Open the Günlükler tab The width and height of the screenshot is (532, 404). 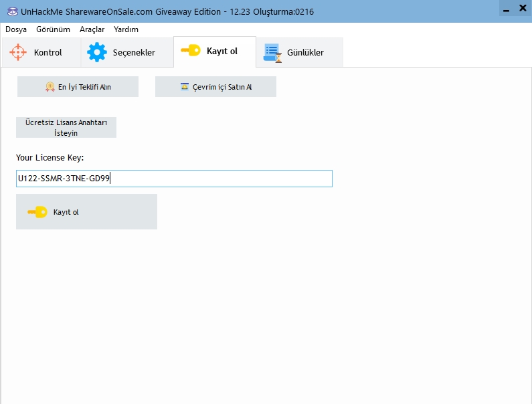coord(300,52)
